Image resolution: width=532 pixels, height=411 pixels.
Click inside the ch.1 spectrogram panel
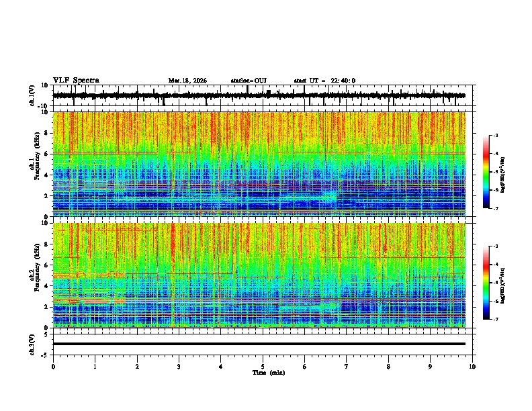(x=259, y=164)
